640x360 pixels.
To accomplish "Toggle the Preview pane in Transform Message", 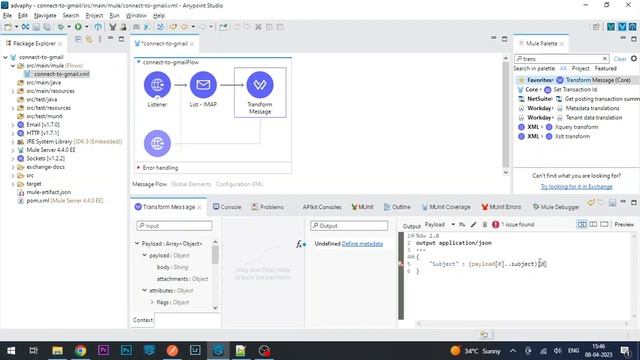I will pos(624,224).
